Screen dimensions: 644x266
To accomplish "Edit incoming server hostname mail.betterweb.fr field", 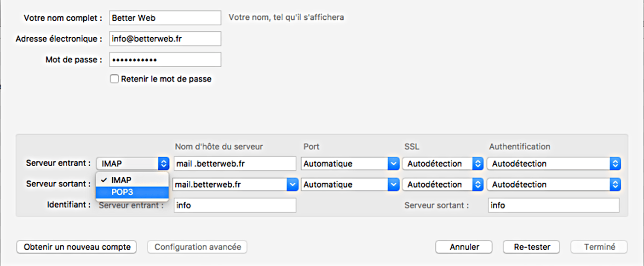I will click(x=235, y=163).
